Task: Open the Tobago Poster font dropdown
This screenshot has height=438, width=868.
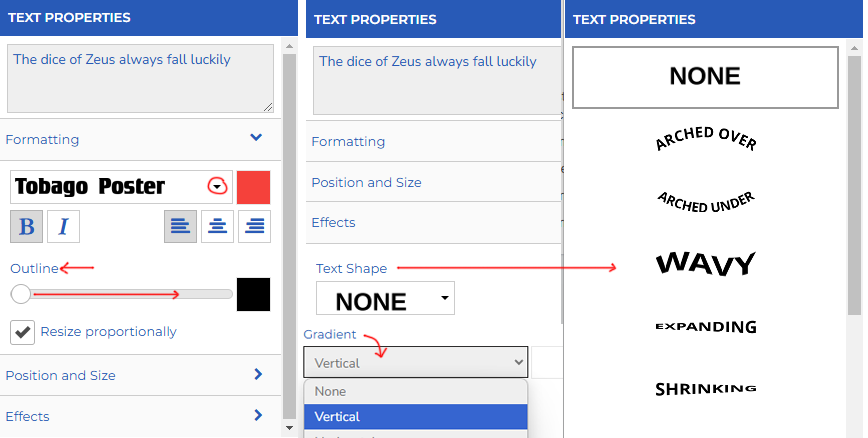Action: click(x=216, y=187)
